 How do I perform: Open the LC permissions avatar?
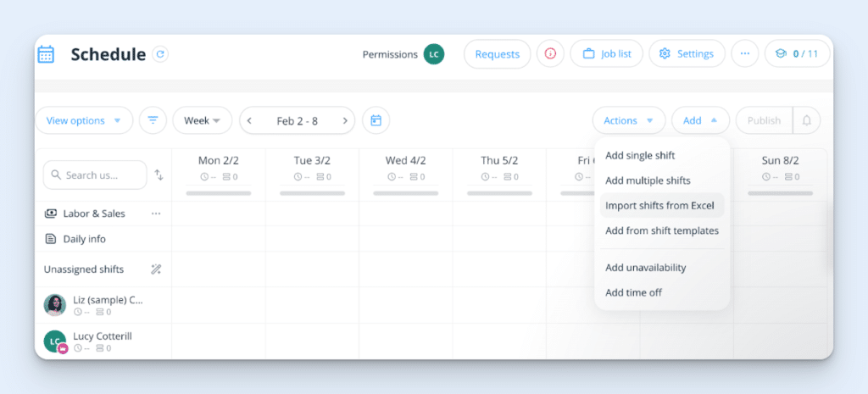pyautogui.click(x=434, y=54)
